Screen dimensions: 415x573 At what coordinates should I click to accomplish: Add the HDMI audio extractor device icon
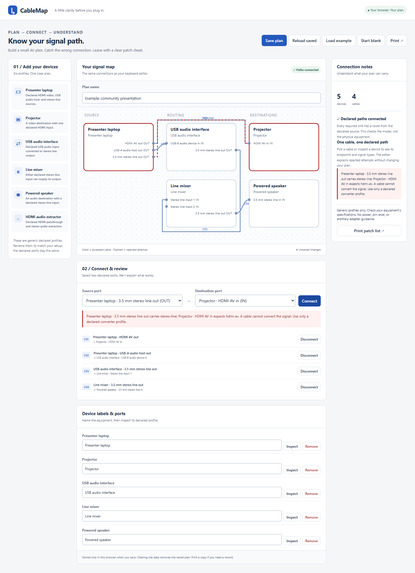coord(18,219)
